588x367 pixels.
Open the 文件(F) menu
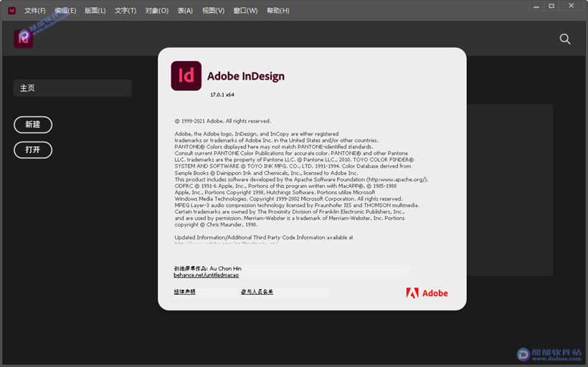[35, 11]
